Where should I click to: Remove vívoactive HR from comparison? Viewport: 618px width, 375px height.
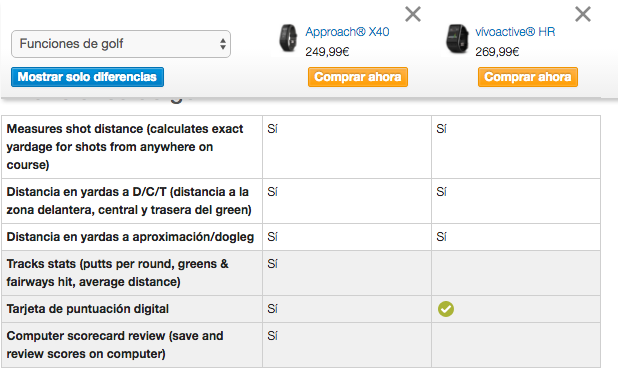pyautogui.click(x=583, y=14)
